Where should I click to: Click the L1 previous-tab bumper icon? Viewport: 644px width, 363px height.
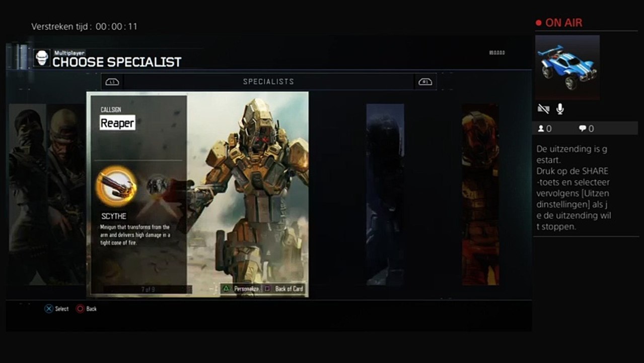click(112, 82)
